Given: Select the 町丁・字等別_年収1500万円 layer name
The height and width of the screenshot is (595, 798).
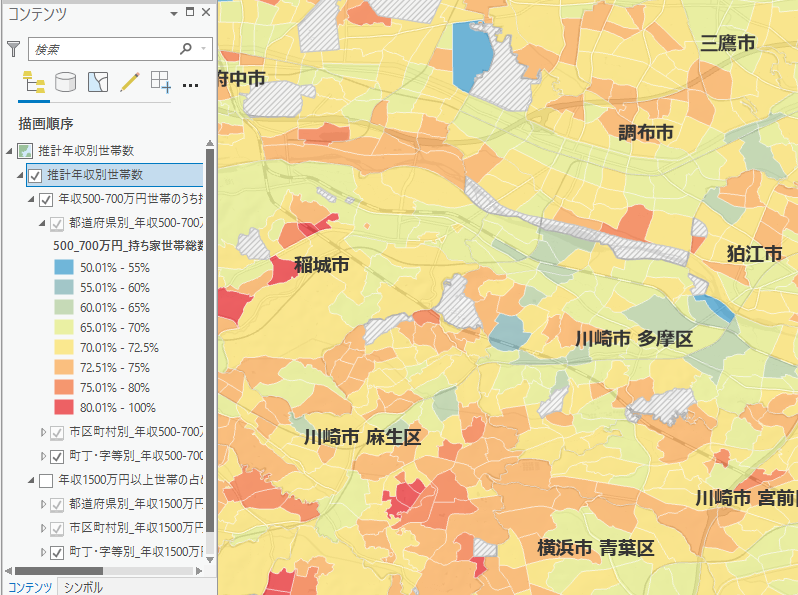Looking at the screenshot, I should tap(136, 552).
